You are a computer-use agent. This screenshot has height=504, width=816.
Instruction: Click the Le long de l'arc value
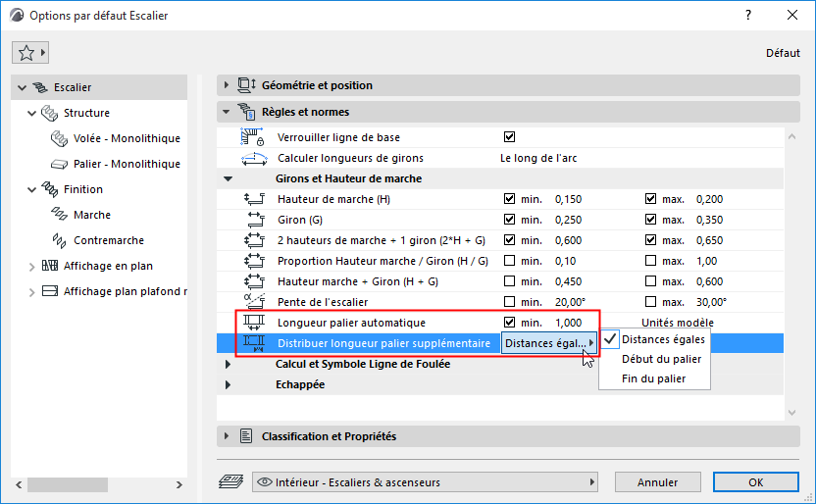(538, 158)
